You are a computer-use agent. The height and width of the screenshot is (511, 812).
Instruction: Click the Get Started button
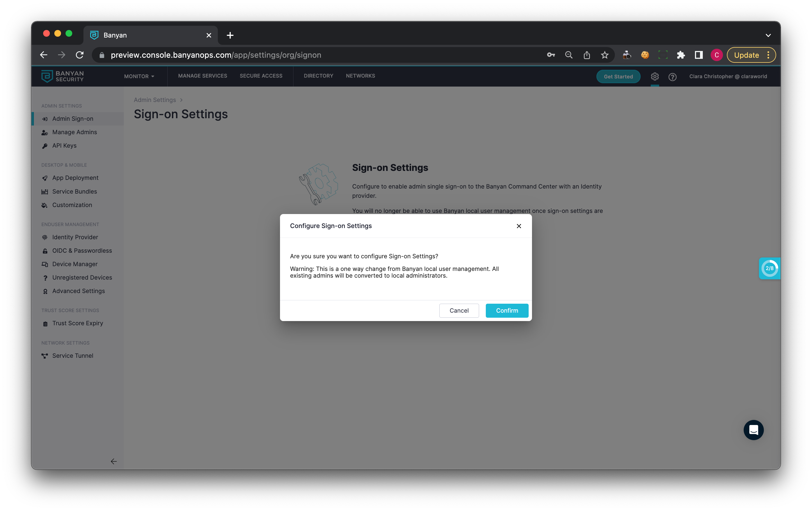pos(618,76)
